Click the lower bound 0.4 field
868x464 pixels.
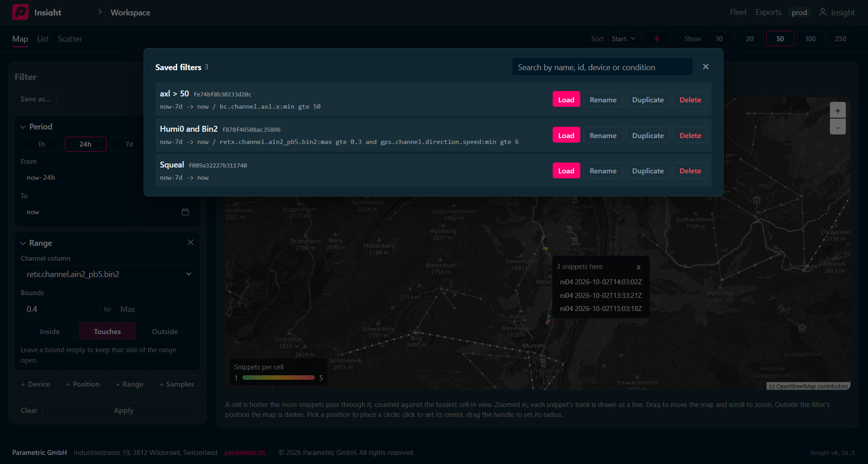[x=60, y=309]
